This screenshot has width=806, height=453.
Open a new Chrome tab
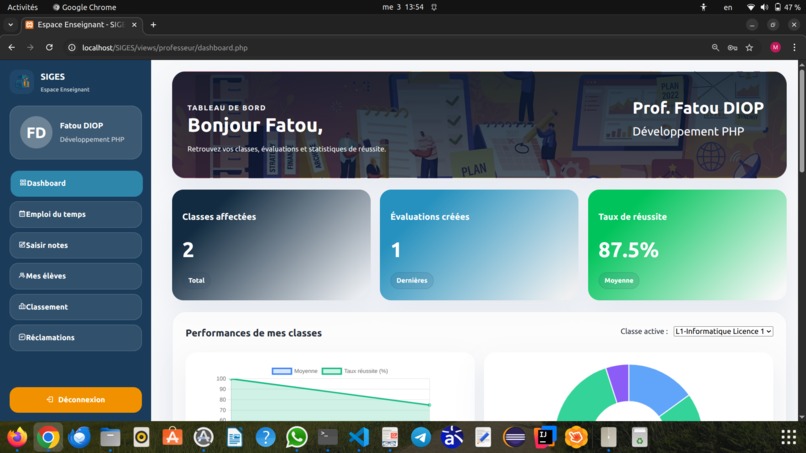click(153, 25)
